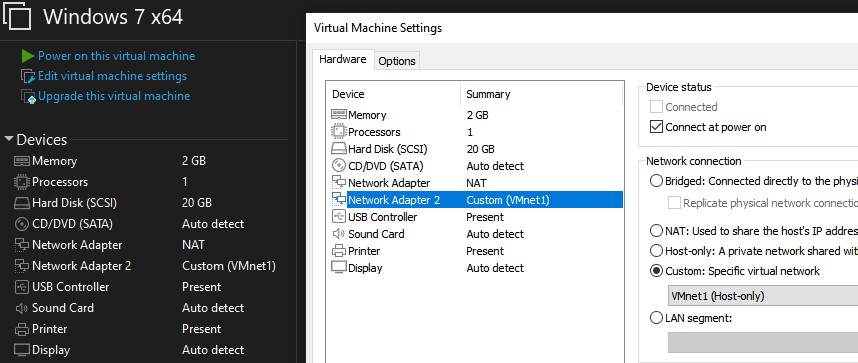
Task: Click Hard Disk (SCSI) label in left panel
Action: (74, 203)
